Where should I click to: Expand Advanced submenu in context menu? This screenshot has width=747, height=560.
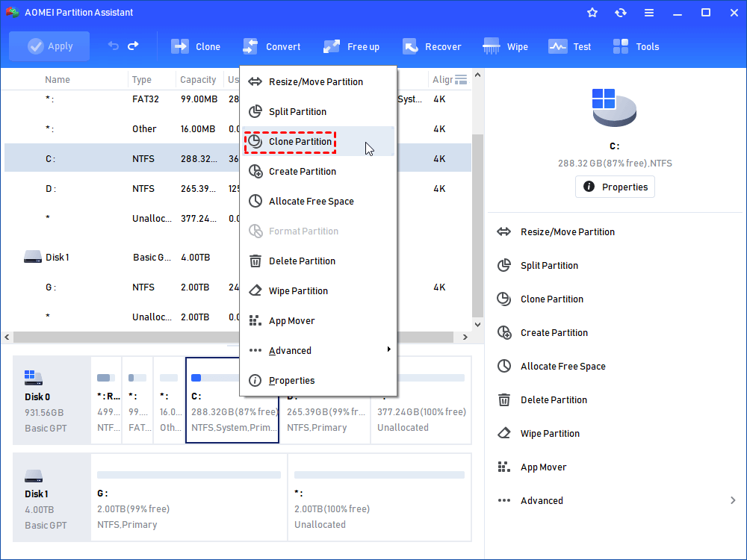(x=318, y=350)
